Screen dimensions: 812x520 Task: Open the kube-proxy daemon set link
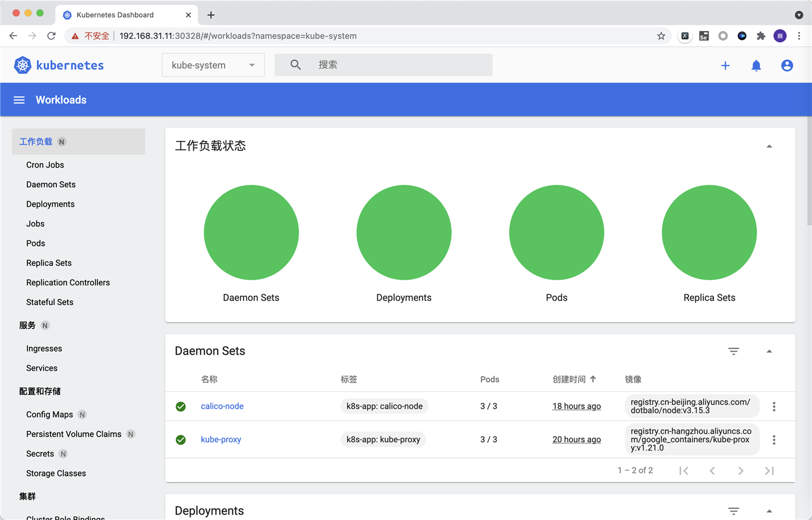pos(221,440)
